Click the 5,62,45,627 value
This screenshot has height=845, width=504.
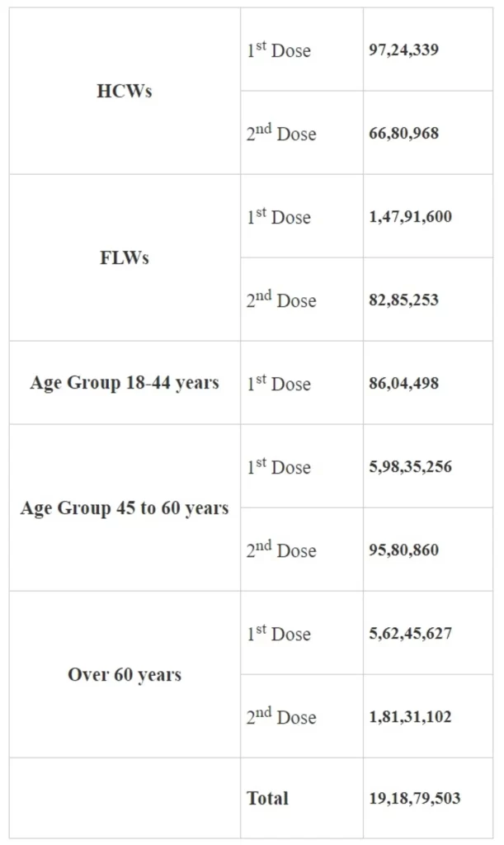pyautogui.click(x=410, y=634)
